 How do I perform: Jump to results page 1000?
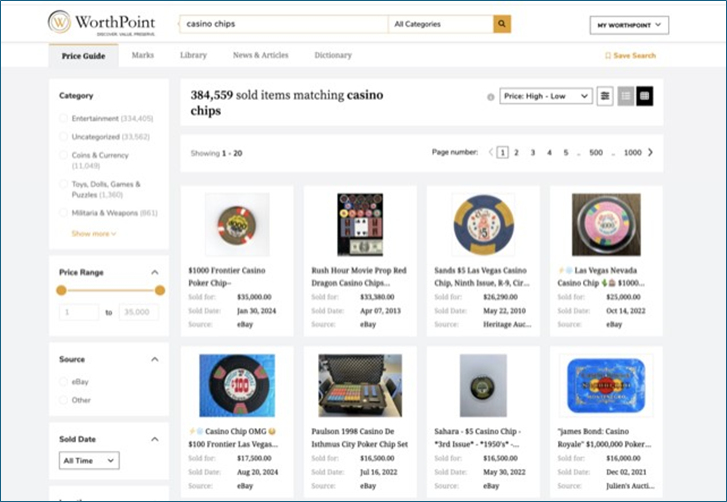632,153
